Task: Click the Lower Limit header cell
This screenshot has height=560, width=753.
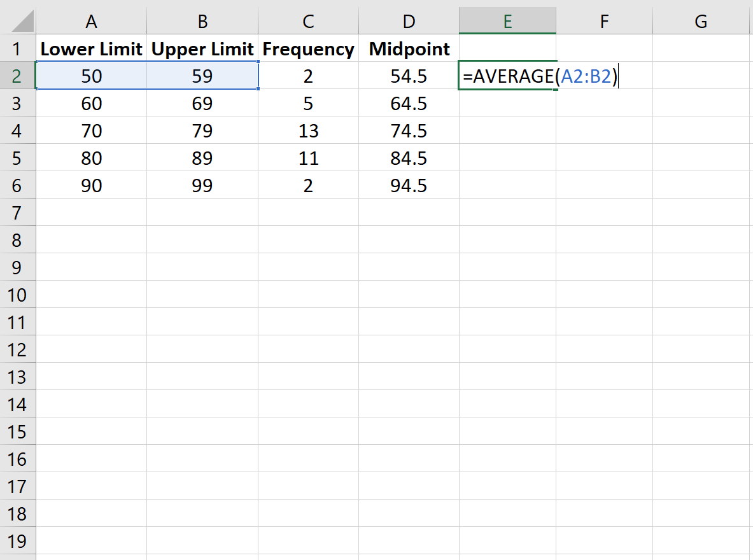Action: pos(91,48)
